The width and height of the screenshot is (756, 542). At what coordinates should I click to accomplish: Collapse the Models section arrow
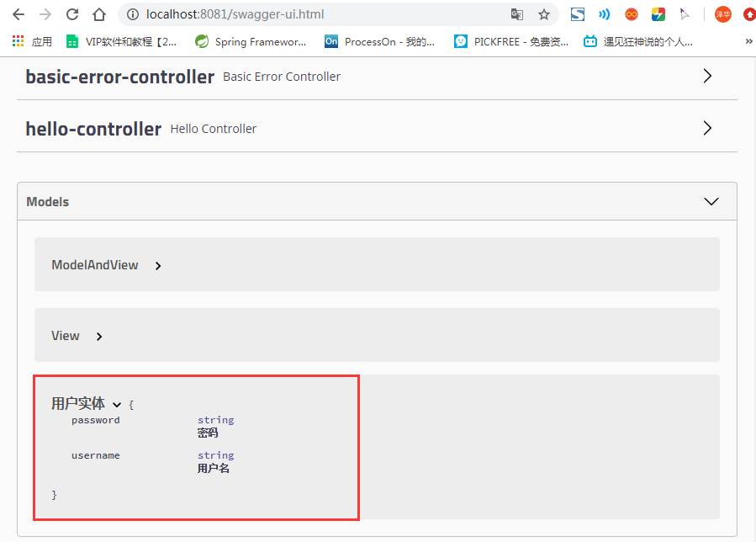711,201
